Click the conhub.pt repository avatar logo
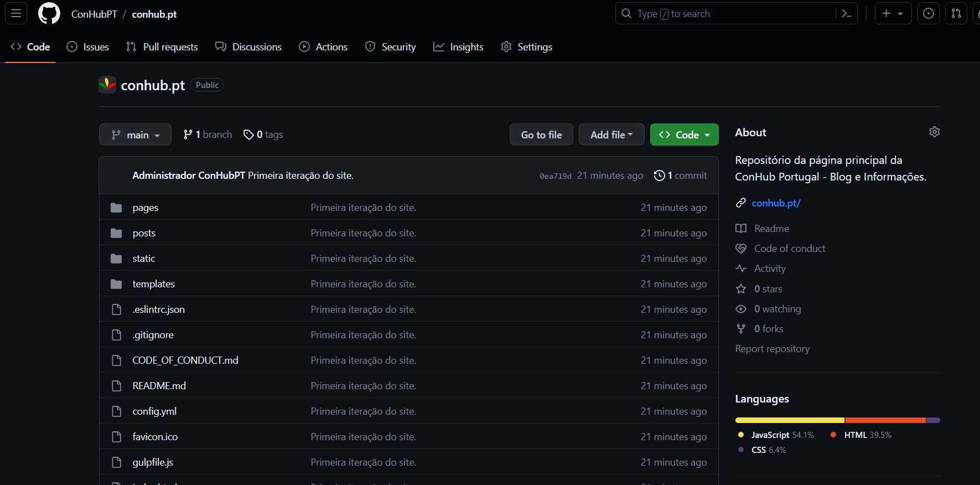 click(107, 85)
